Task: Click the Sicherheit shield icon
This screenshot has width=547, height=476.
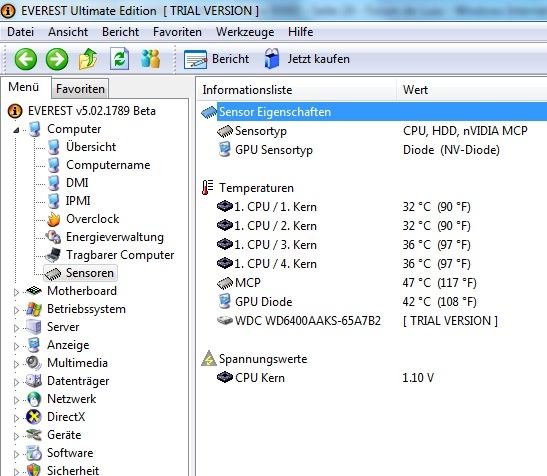Action: point(34,470)
